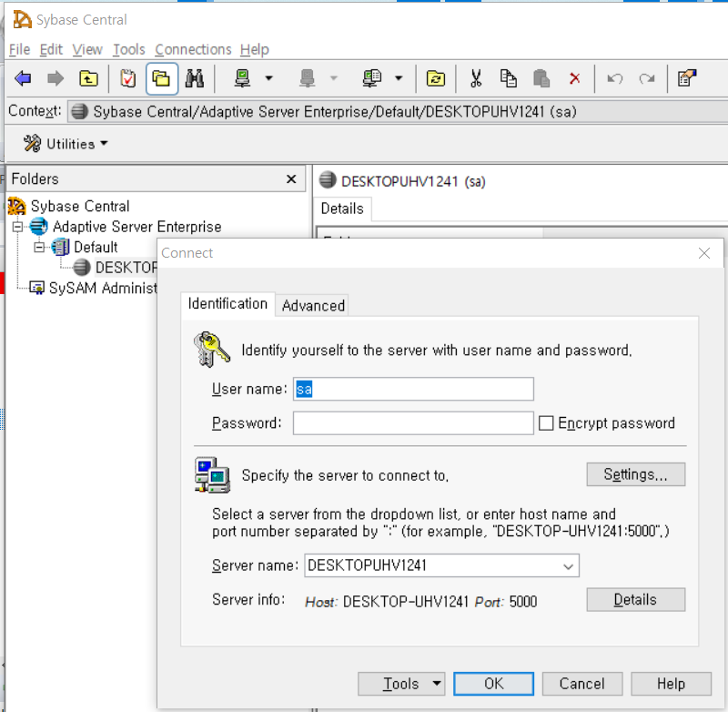Collapse the Default group node
Image resolution: width=728 pixels, height=712 pixels.
tap(39, 247)
